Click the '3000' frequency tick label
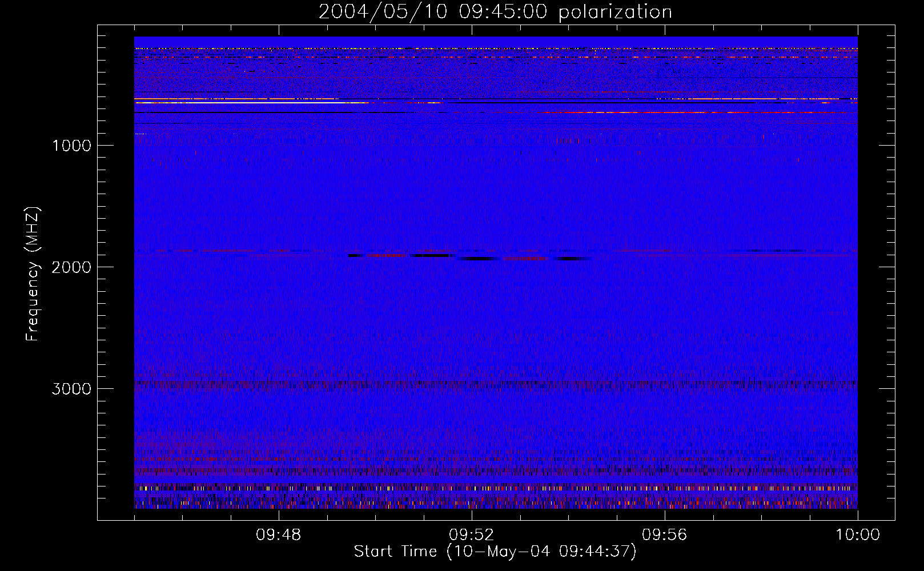This screenshot has width=924, height=571. [71, 389]
